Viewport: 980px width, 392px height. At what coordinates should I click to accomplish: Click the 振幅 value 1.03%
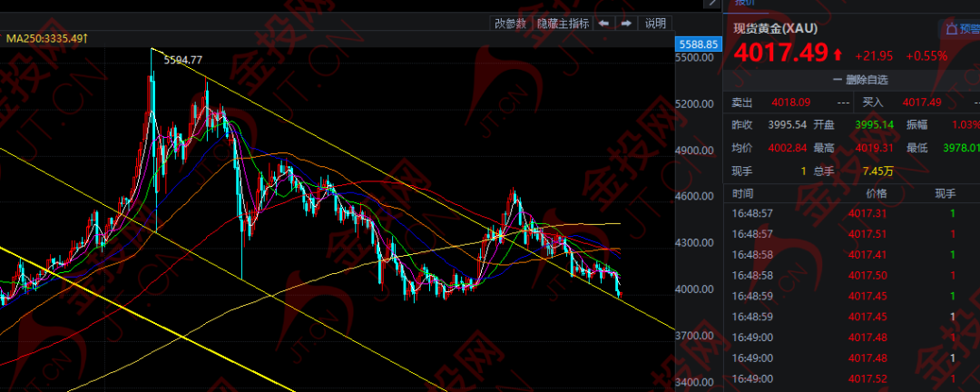(965, 125)
